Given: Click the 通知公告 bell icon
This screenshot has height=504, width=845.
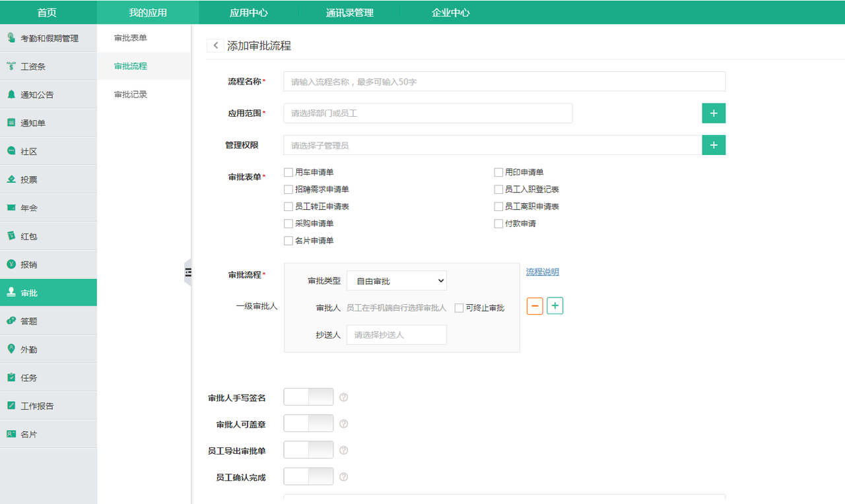Looking at the screenshot, I should pos(11,94).
